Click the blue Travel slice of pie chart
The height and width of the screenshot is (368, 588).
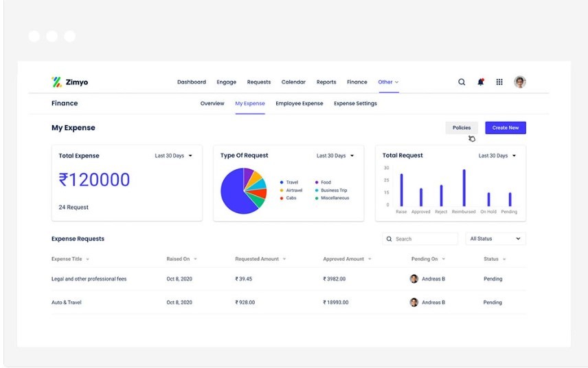pyautogui.click(x=232, y=193)
